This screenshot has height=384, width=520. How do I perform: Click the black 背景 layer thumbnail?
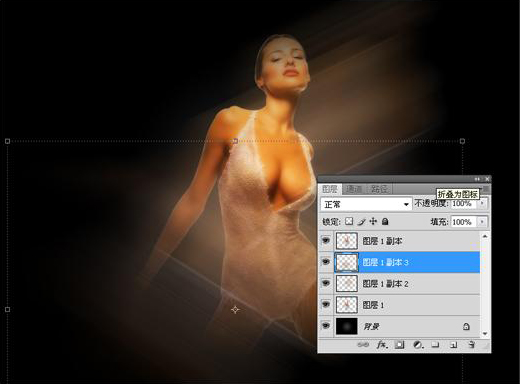click(347, 326)
